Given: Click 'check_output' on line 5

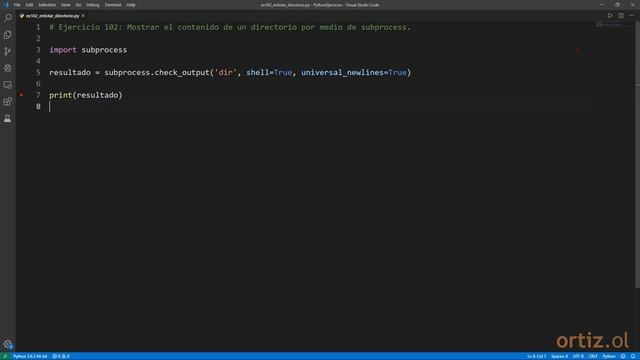Looking at the screenshot, I should (182, 73).
